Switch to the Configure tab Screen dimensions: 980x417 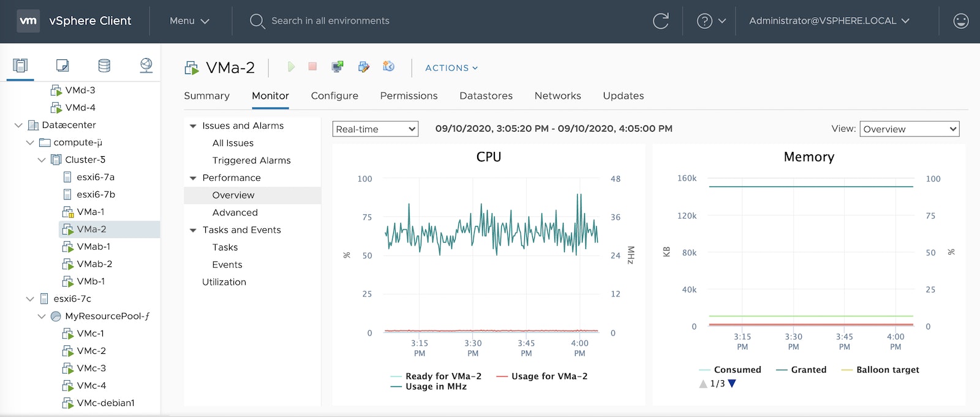(x=334, y=96)
